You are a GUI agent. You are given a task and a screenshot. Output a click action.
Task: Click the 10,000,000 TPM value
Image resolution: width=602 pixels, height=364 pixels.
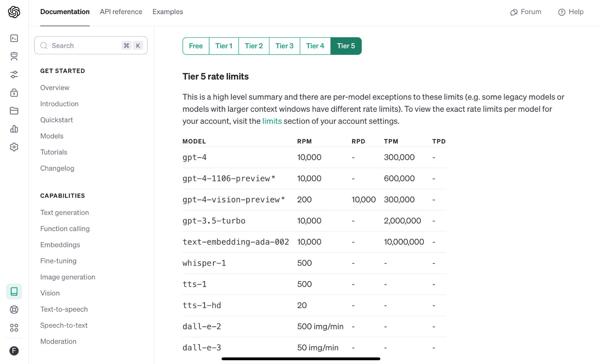pyautogui.click(x=404, y=242)
